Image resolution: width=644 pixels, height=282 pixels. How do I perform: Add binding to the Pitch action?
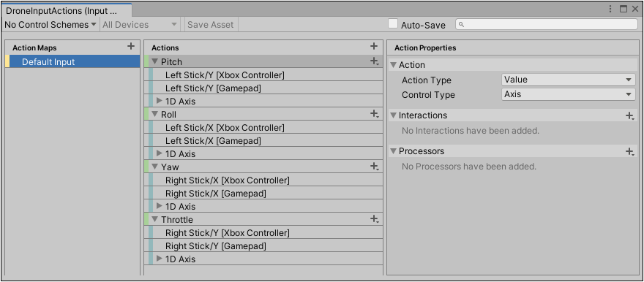[374, 61]
